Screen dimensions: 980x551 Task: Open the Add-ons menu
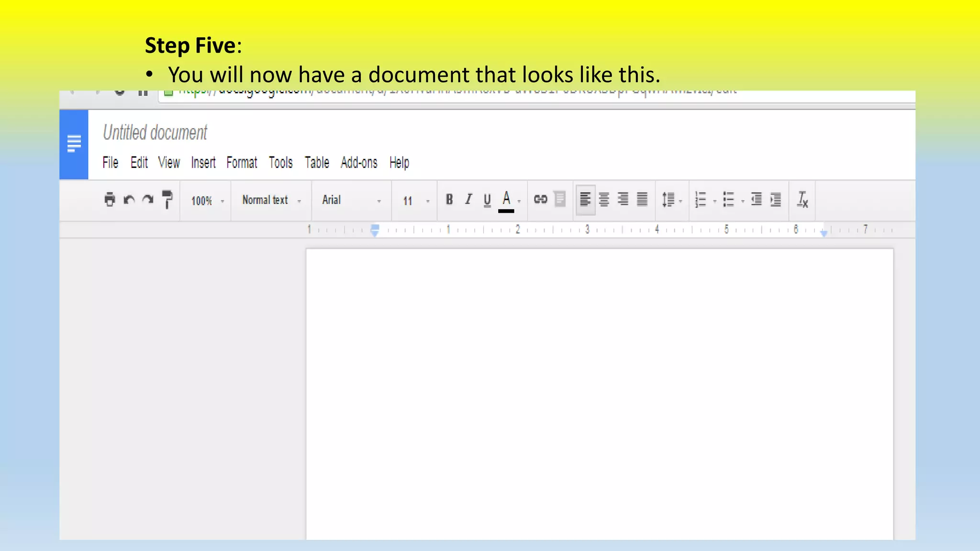tap(359, 163)
